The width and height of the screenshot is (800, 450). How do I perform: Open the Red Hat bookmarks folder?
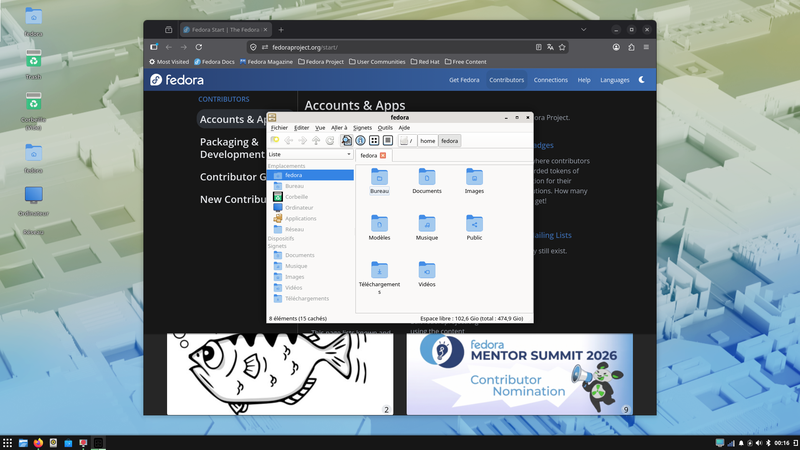click(x=424, y=62)
